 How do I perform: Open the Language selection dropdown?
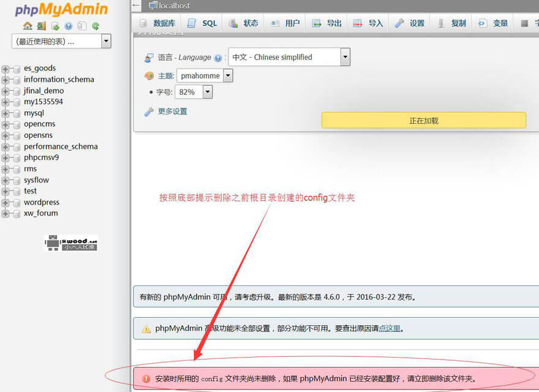[x=289, y=57]
